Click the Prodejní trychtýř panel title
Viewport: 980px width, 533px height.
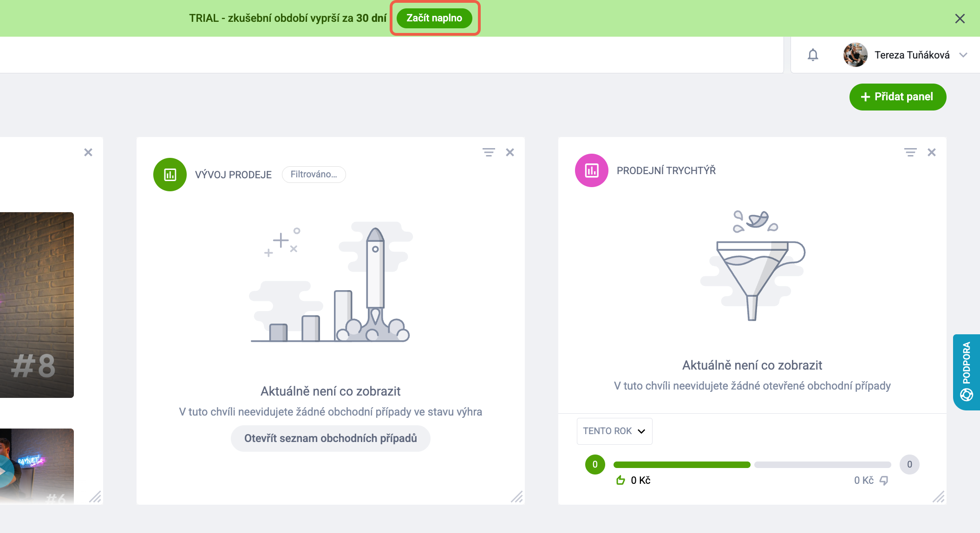(x=666, y=170)
